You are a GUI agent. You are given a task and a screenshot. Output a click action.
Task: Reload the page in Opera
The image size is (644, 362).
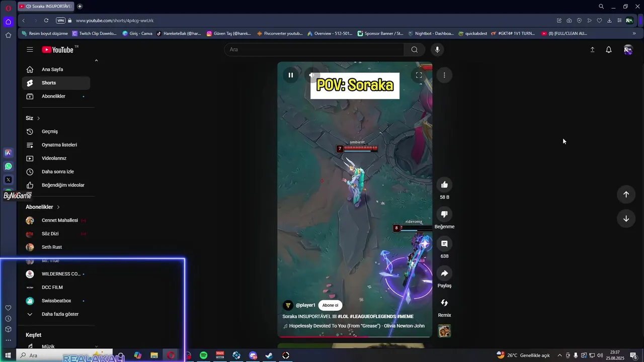[x=46, y=21]
